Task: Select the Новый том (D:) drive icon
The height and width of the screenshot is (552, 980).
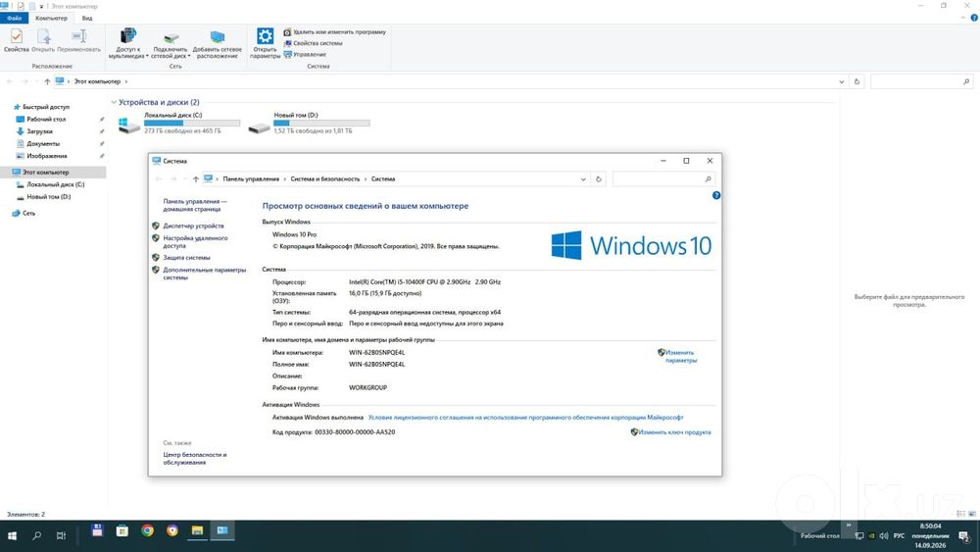Action: coord(259,127)
